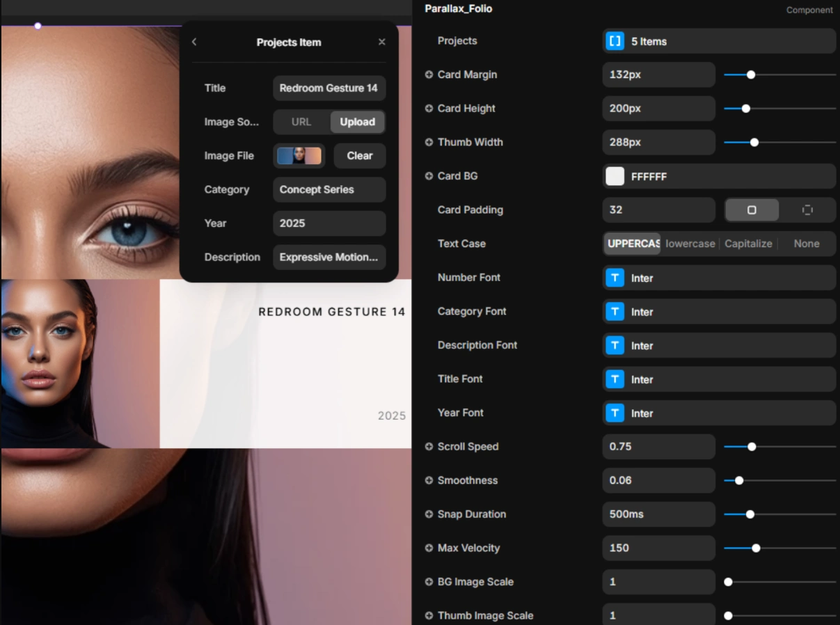The height and width of the screenshot is (625, 840).
Task: Set Text Case to Capitalize
Action: click(x=748, y=244)
